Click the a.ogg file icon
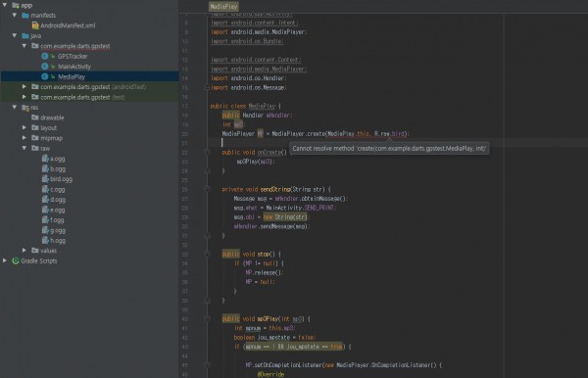The image size is (588, 378). 45,158
